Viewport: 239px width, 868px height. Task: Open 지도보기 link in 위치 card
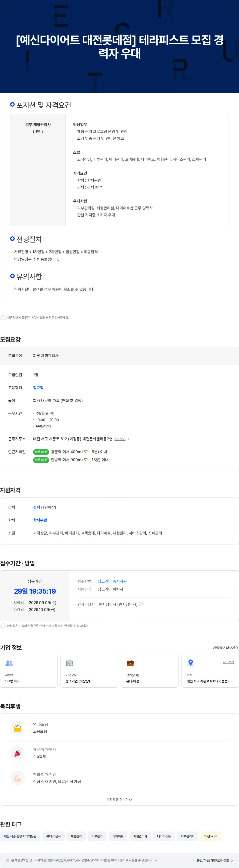point(228,662)
